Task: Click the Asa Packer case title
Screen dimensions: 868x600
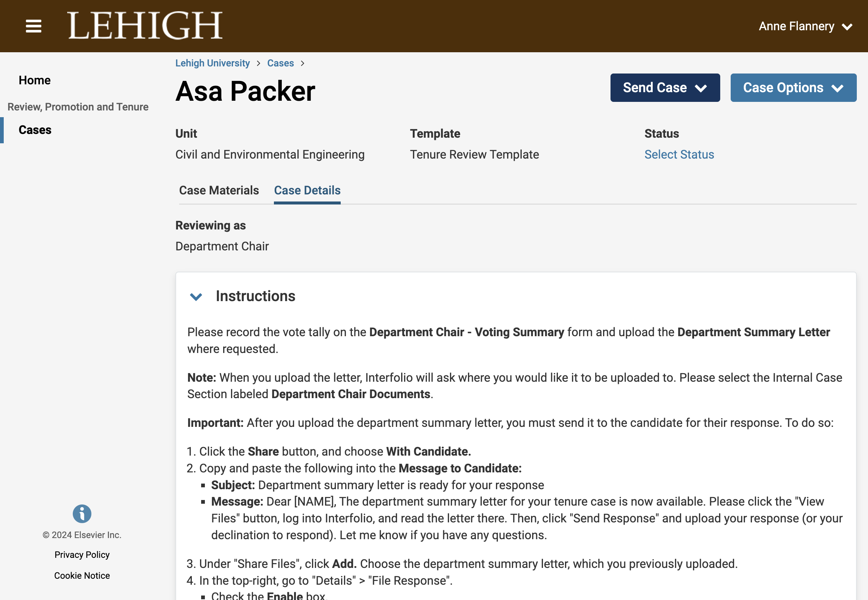Action: (x=245, y=91)
